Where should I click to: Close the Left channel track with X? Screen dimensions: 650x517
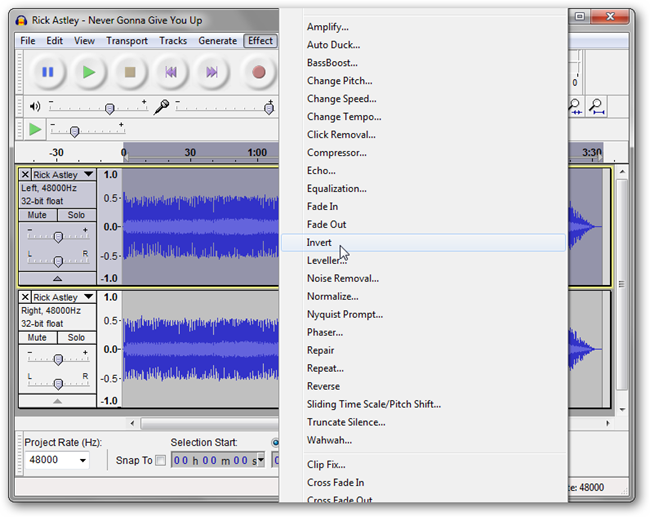[25, 175]
